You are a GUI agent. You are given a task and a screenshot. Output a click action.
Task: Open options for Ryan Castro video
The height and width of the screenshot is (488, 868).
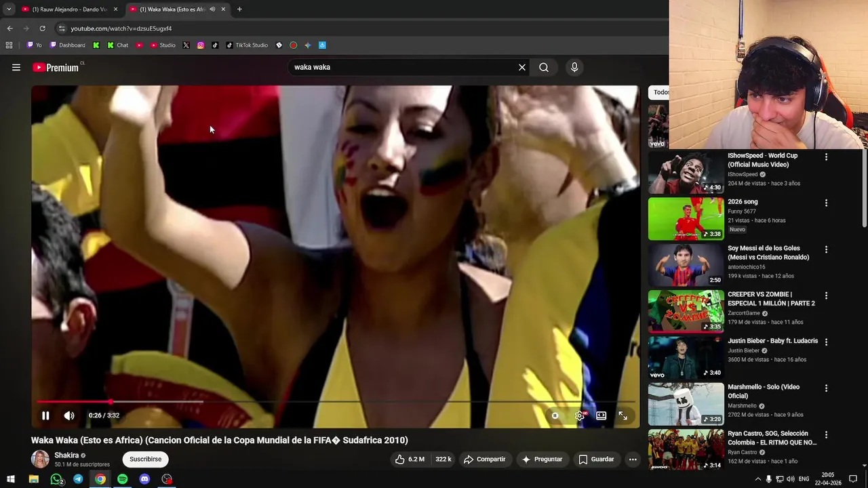tap(826, 434)
